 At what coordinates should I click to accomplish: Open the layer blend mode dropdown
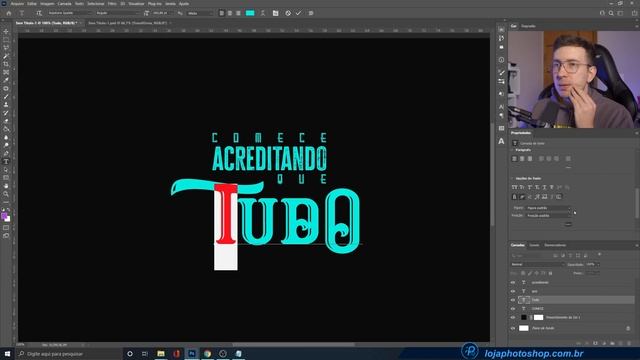pyautogui.click(x=537, y=264)
